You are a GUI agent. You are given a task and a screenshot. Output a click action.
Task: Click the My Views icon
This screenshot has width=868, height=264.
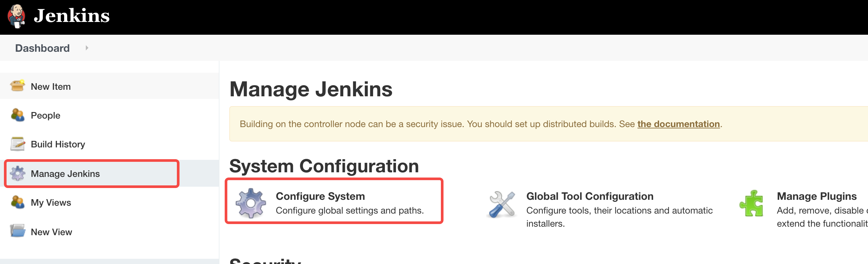[17, 202]
